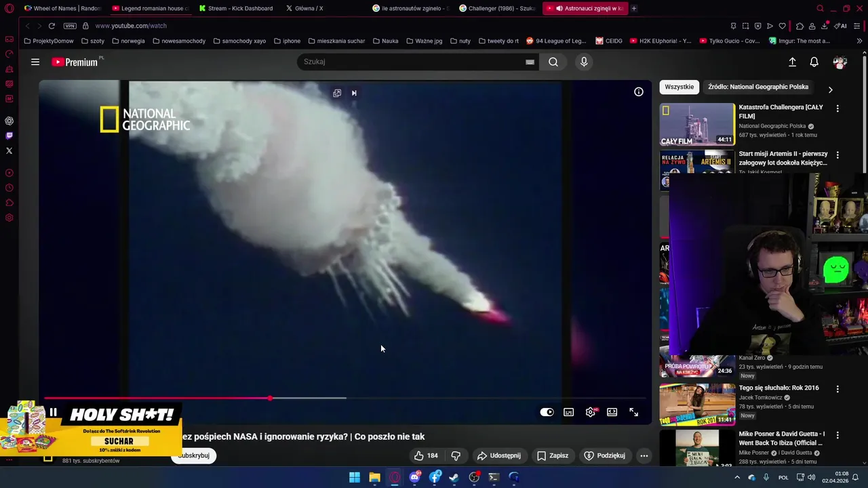Dislike the video
The image size is (868, 488).
pyautogui.click(x=456, y=455)
